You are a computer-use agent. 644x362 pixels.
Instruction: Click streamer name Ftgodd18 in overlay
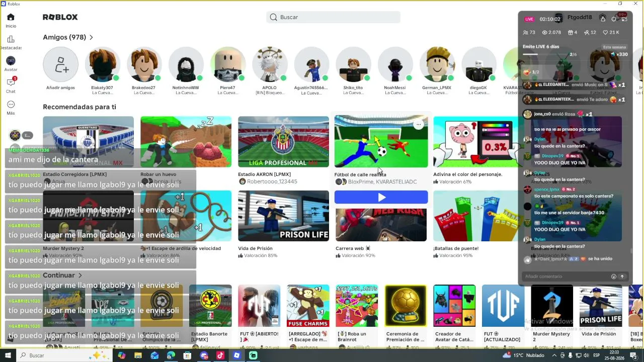pos(580,18)
